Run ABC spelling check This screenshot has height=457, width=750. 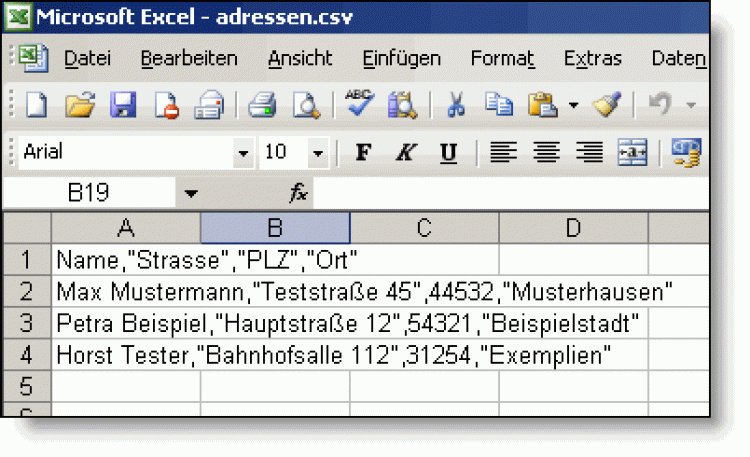click(x=359, y=102)
